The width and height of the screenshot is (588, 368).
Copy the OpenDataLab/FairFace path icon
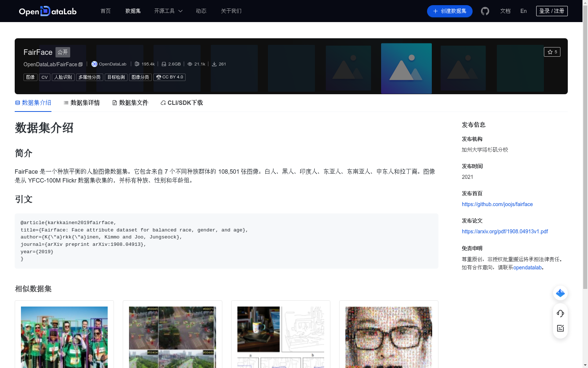click(80, 64)
